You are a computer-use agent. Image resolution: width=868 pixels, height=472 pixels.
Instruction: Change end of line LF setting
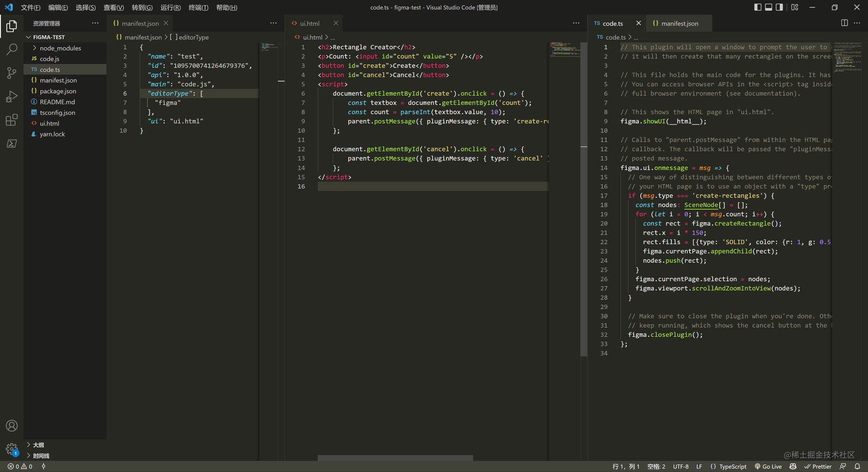click(x=699, y=466)
